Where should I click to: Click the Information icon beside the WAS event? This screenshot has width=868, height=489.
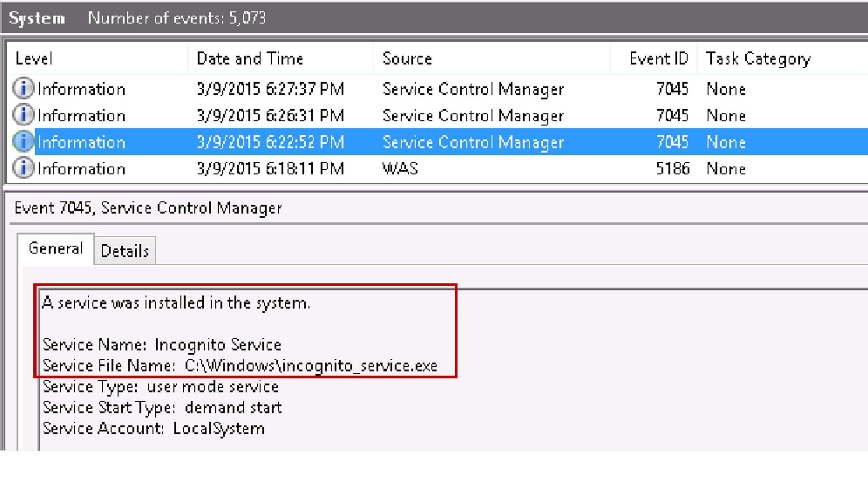click(22, 169)
